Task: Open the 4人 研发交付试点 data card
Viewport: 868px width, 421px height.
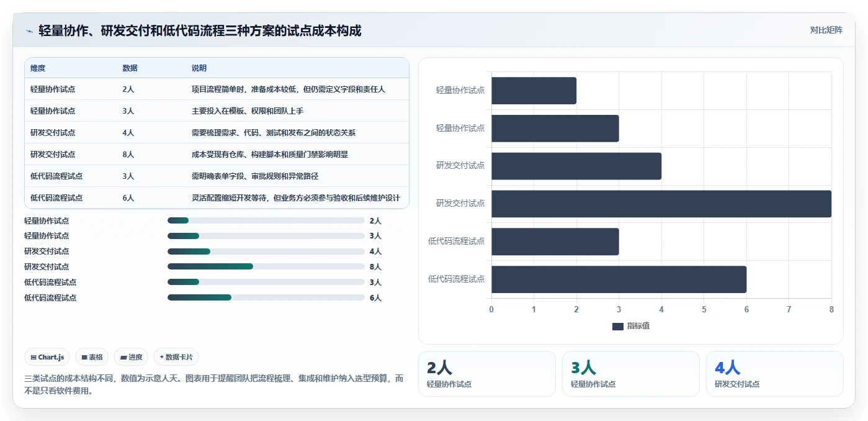Action: (775, 374)
